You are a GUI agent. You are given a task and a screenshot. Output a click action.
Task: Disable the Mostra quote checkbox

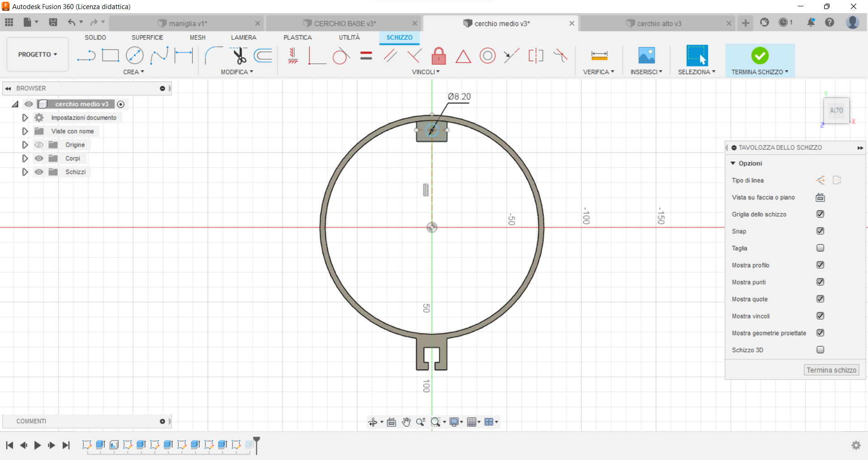click(x=821, y=299)
